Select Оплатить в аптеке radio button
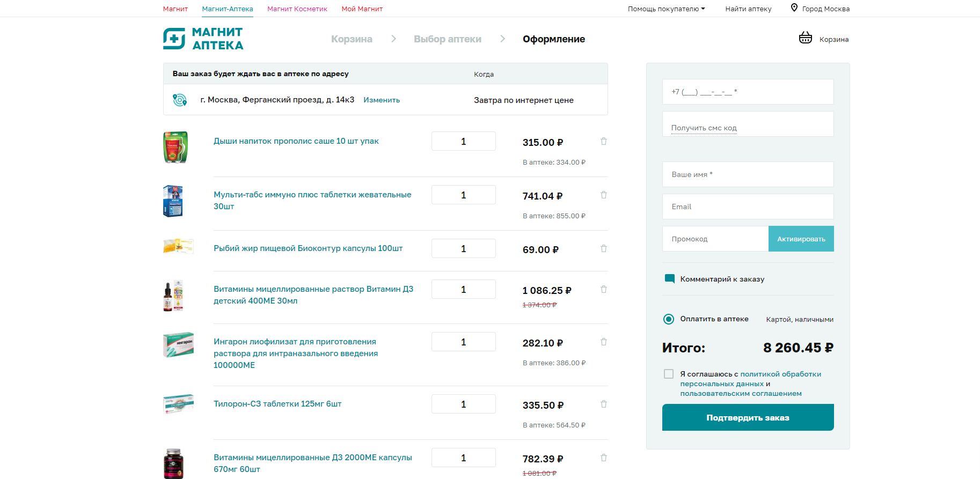The image size is (980, 479). point(669,319)
